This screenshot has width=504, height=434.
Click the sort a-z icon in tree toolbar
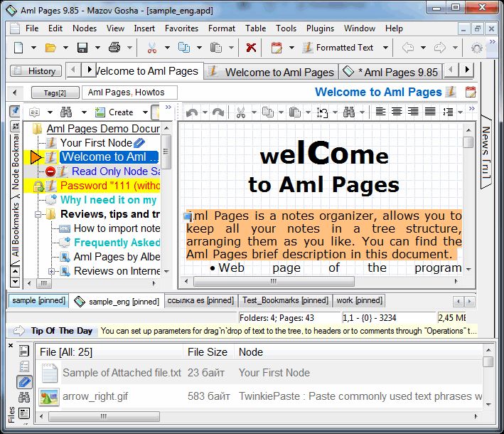[34, 112]
